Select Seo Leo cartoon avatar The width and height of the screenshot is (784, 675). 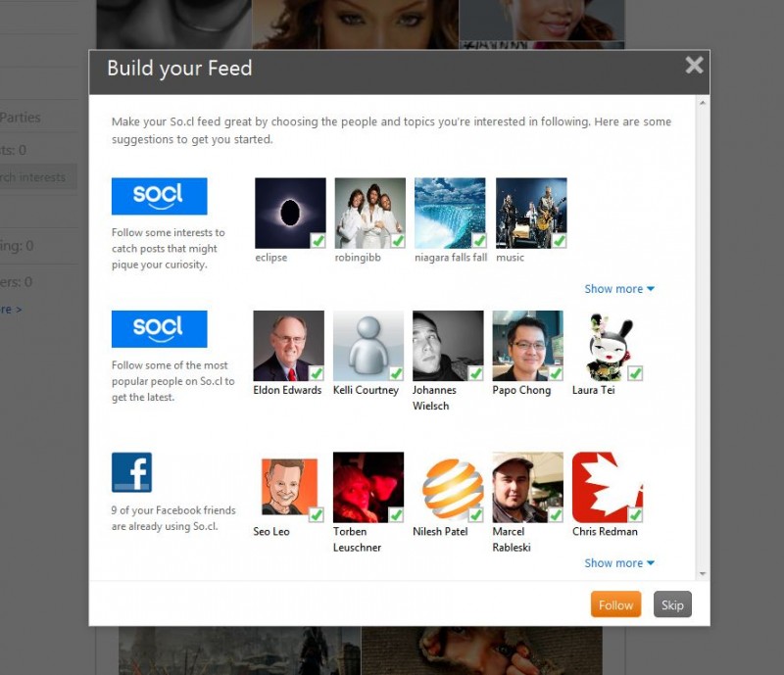click(x=289, y=488)
